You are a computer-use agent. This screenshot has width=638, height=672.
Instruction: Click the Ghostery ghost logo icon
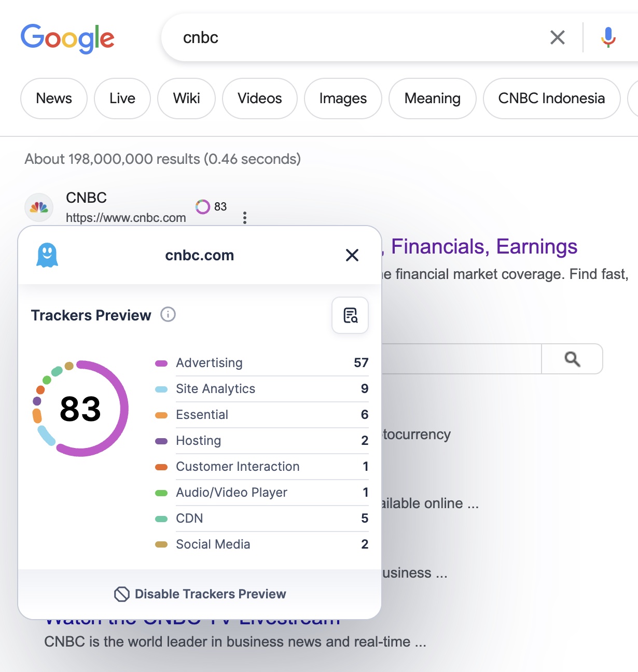click(x=47, y=255)
